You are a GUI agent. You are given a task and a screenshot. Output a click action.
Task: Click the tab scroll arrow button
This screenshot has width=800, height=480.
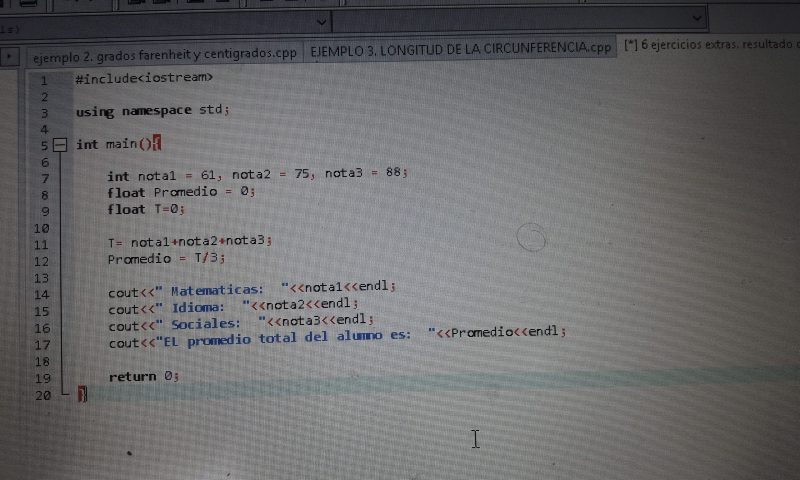click(x=11, y=57)
